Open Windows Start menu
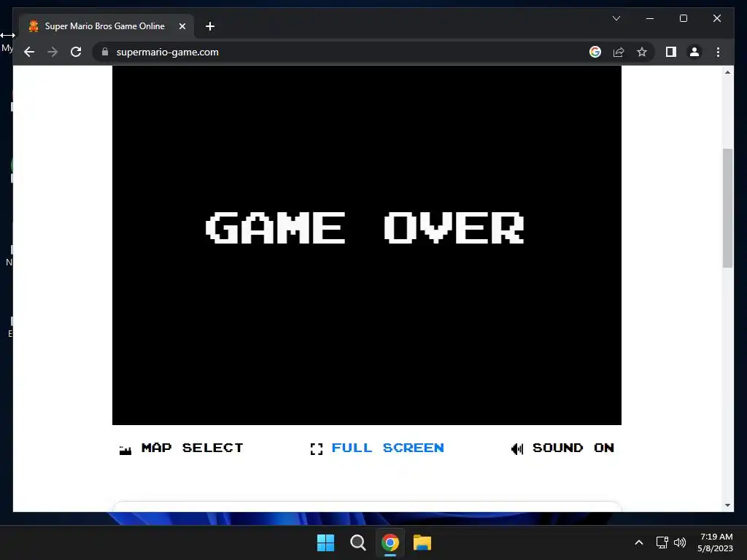The height and width of the screenshot is (560, 747). tap(326, 542)
